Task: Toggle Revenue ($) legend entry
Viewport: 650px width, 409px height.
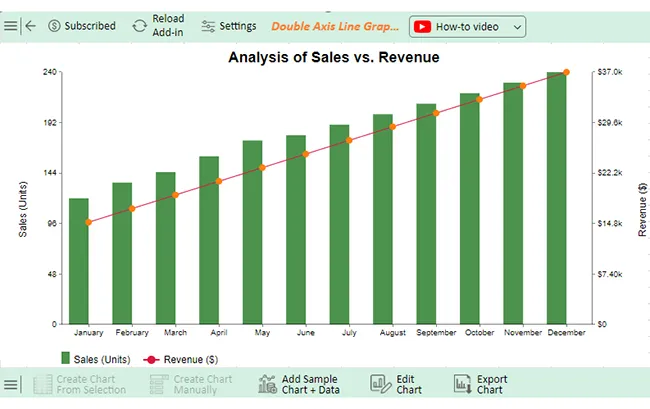Action: pyautogui.click(x=181, y=359)
